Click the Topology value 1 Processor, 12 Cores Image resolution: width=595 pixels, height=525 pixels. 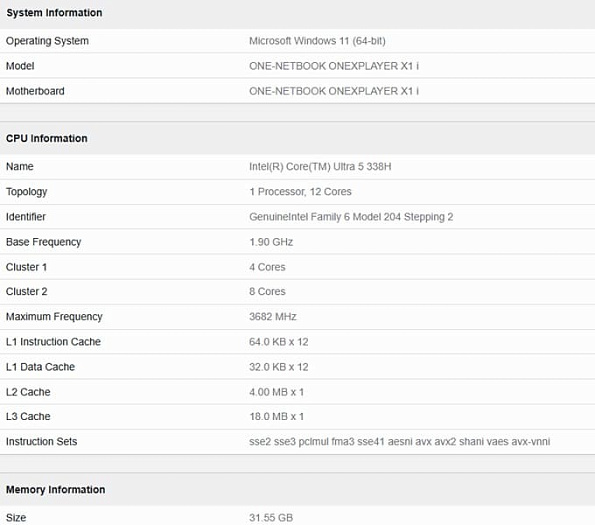300,192
